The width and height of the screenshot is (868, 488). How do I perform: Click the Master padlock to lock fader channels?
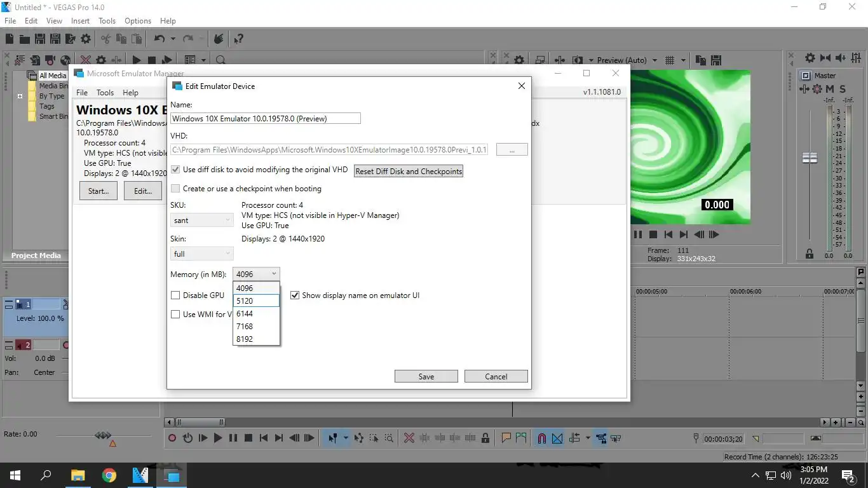click(810, 254)
